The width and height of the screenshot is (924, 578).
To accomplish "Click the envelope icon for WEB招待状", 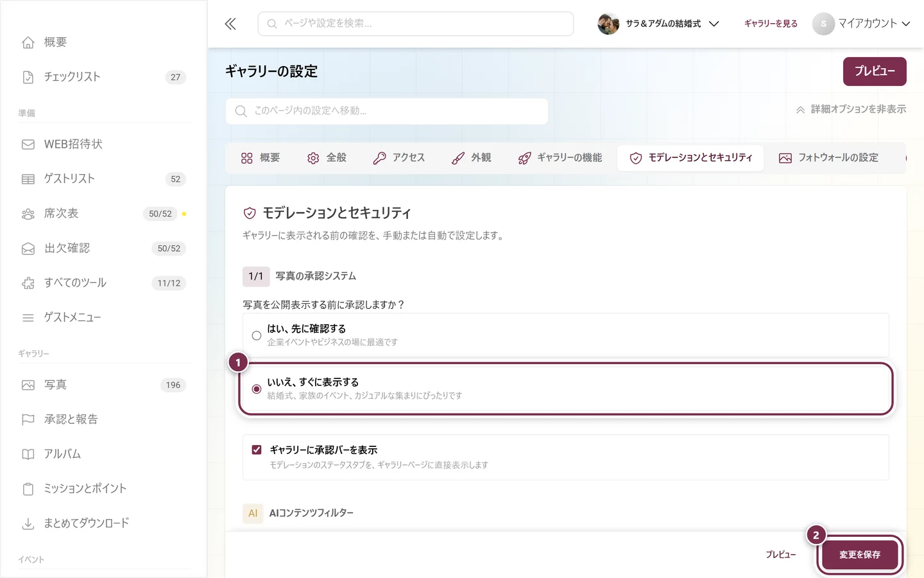I will click(x=28, y=144).
